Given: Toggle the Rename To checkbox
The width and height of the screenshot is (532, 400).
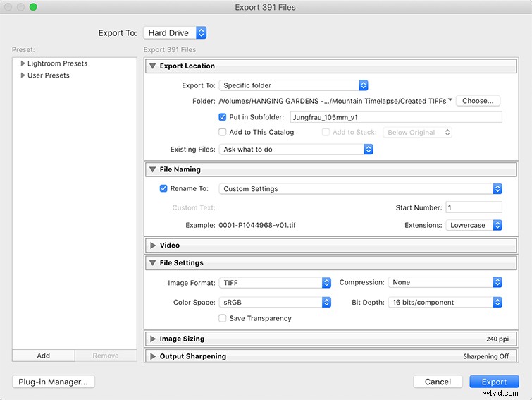Looking at the screenshot, I should tap(163, 189).
